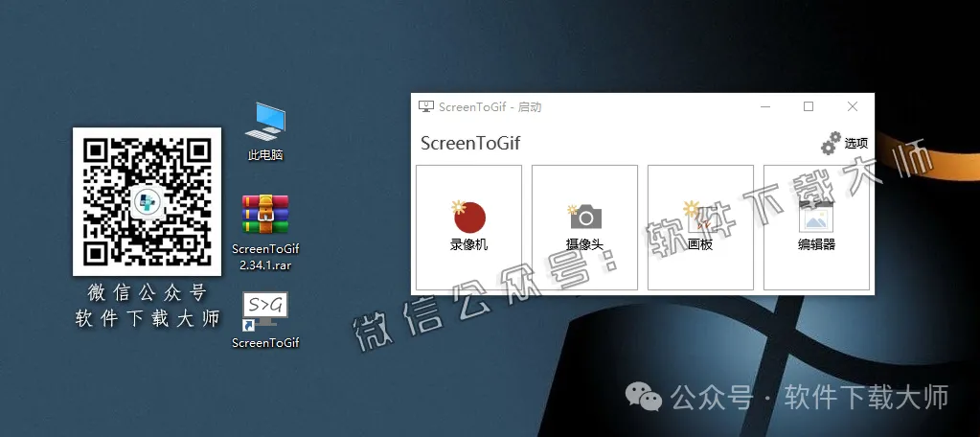Close the ScreenToGif startup window

853,107
